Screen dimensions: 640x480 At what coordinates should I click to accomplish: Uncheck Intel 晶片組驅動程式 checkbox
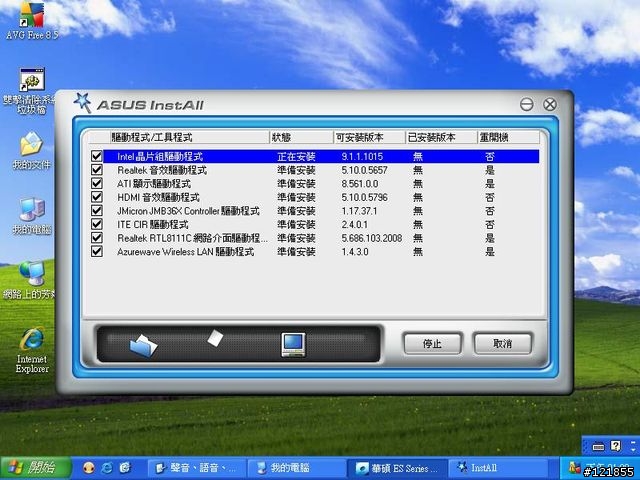tap(97, 156)
